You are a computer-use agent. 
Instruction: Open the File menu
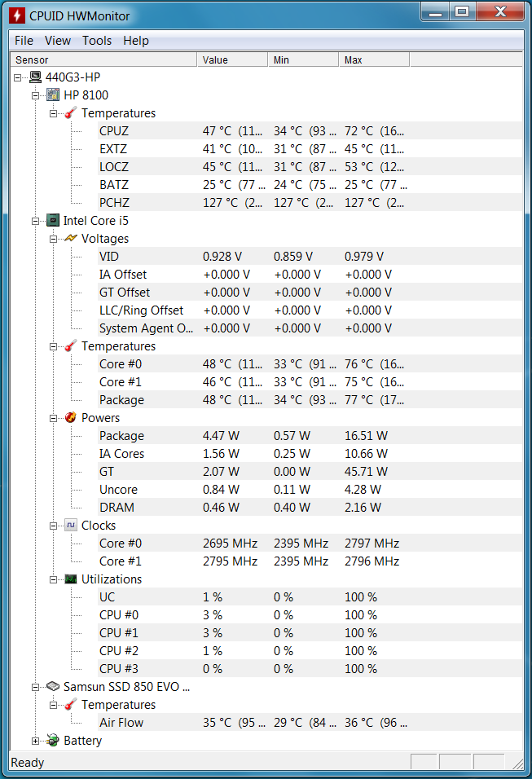[24, 41]
